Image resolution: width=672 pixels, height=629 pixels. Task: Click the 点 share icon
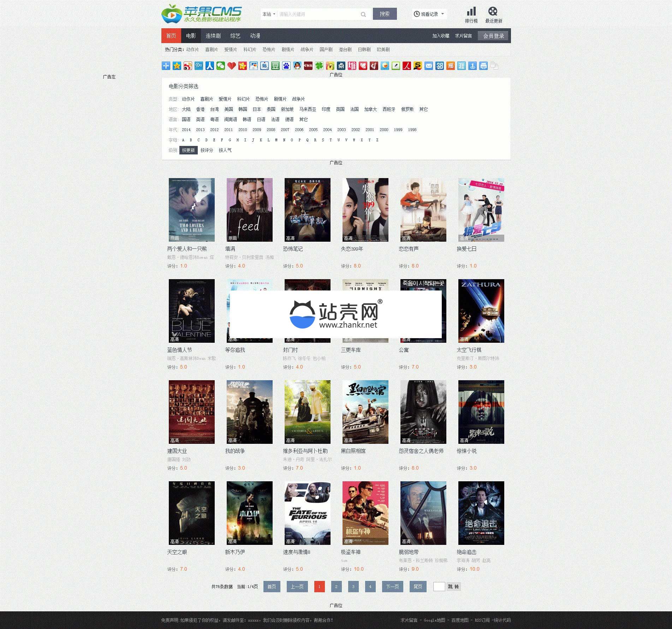[x=341, y=66]
